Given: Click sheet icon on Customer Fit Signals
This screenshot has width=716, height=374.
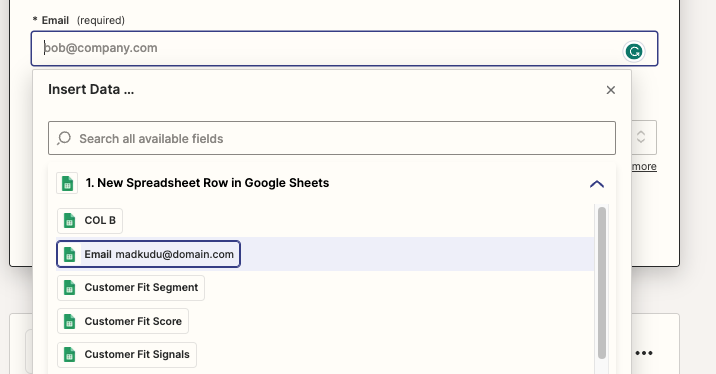Looking at the screenshot, I should (x=69, y=355).
